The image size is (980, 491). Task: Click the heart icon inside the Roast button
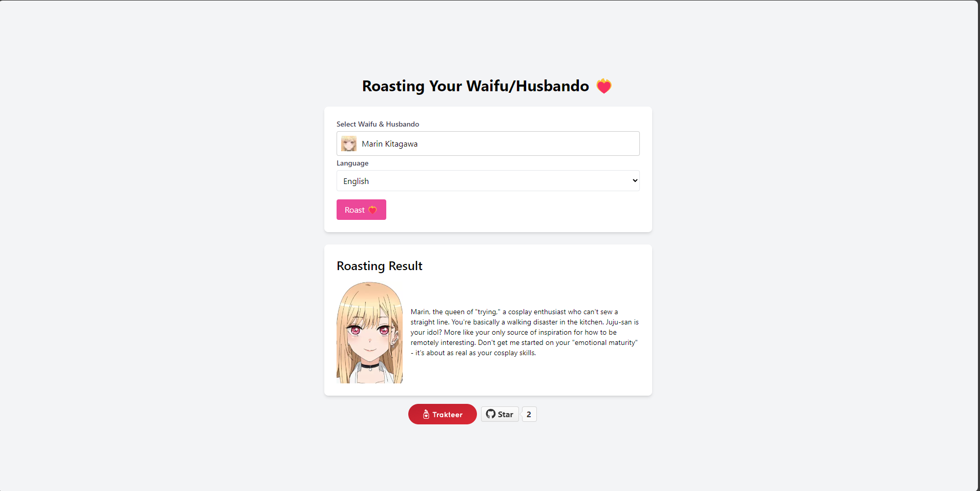tap(372, 210)
